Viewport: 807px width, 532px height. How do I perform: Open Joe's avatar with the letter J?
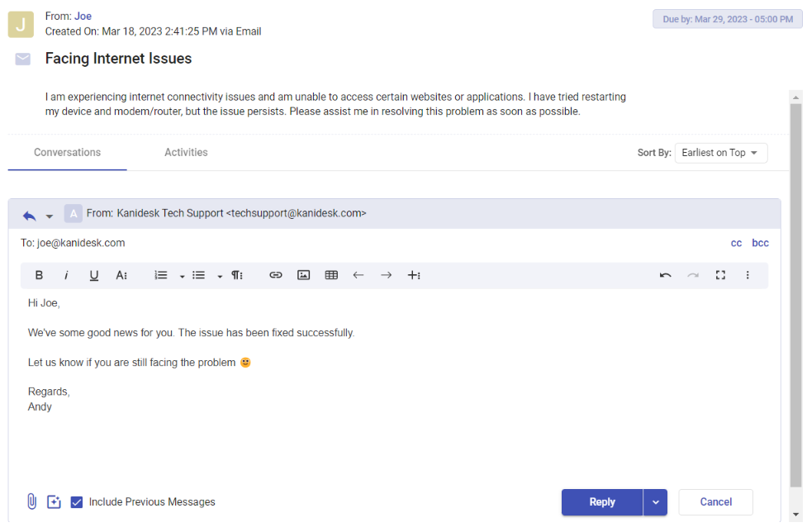pos(21,24)
